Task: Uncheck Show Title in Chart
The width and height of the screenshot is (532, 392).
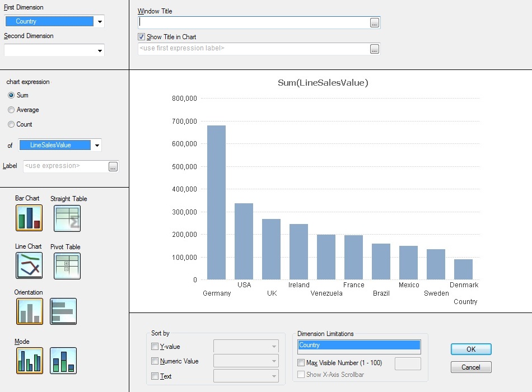Action: click(x=142, y=37)
